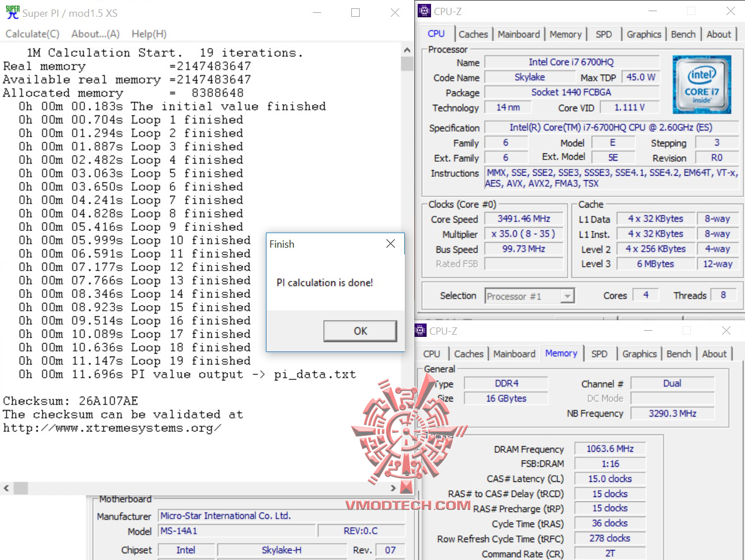Click the Max TDP value '45.0 W'

[x=640, y=77]
